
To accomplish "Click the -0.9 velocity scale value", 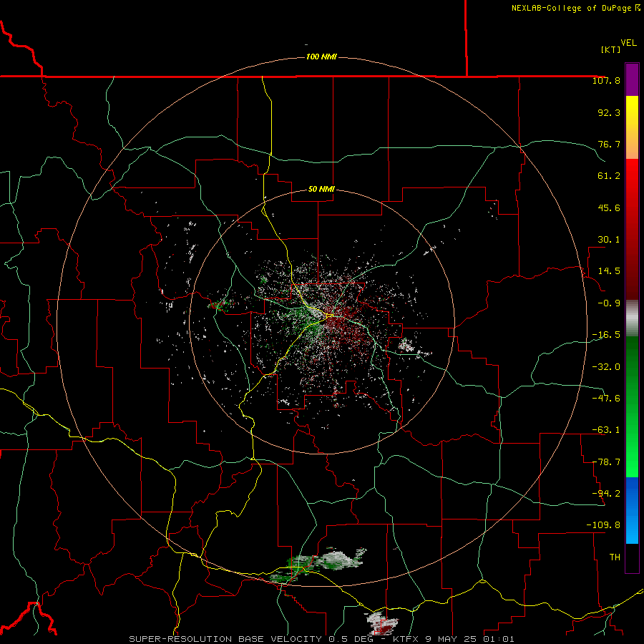I will coord(609,303).
